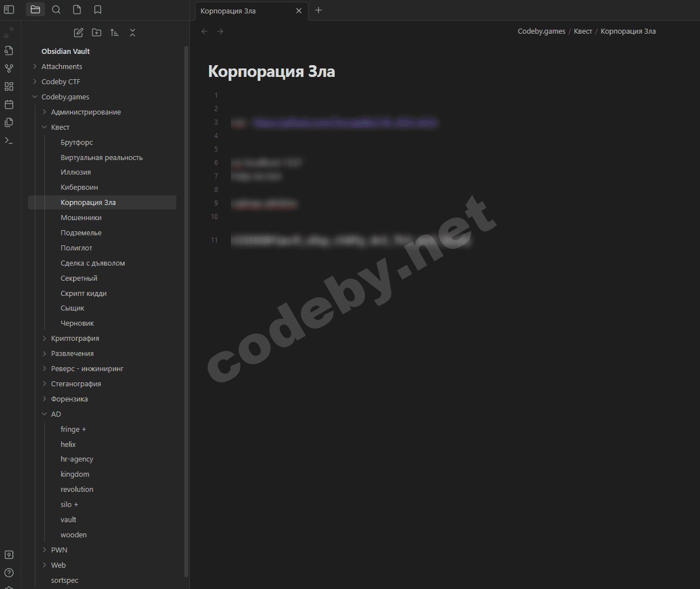Close the Корпорация Зла tab
The width and height of the screenshot is (700, 589).
(x=299, y=11)
